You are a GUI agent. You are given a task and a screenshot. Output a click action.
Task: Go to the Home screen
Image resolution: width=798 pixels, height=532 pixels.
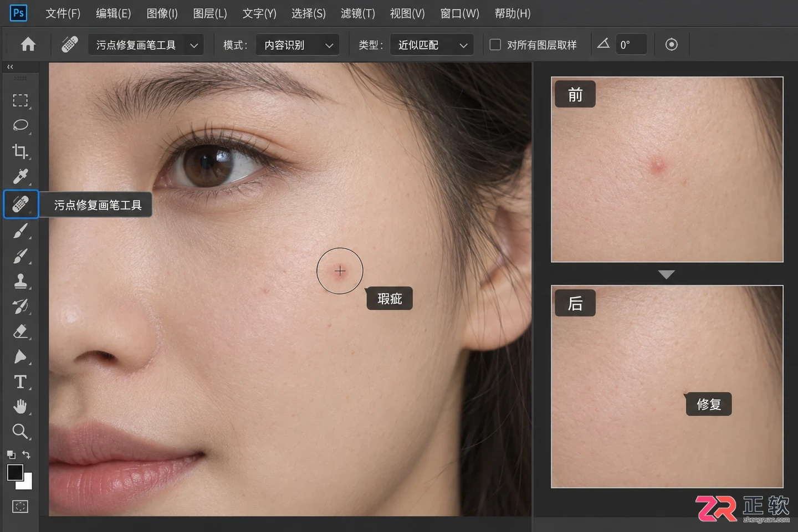28,44
